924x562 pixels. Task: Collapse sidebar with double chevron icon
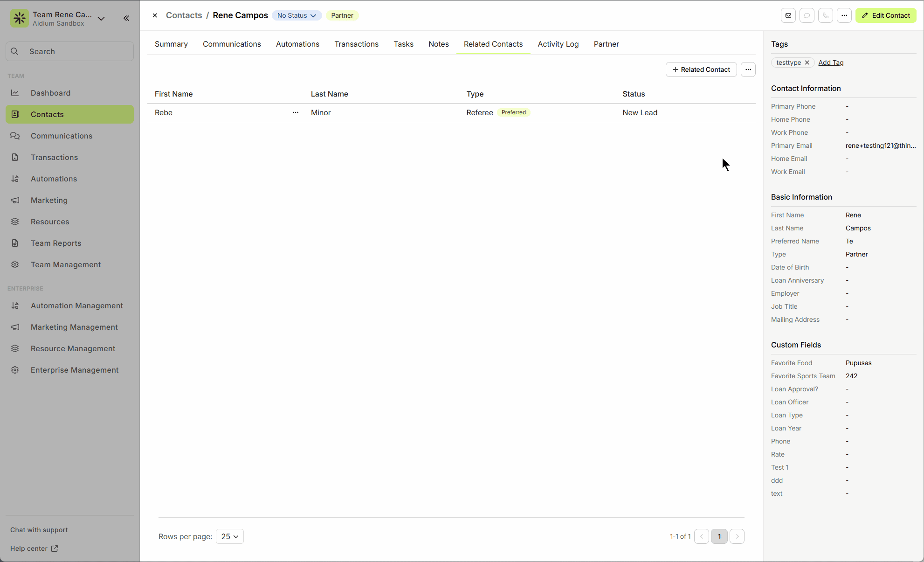click(126, 18)
